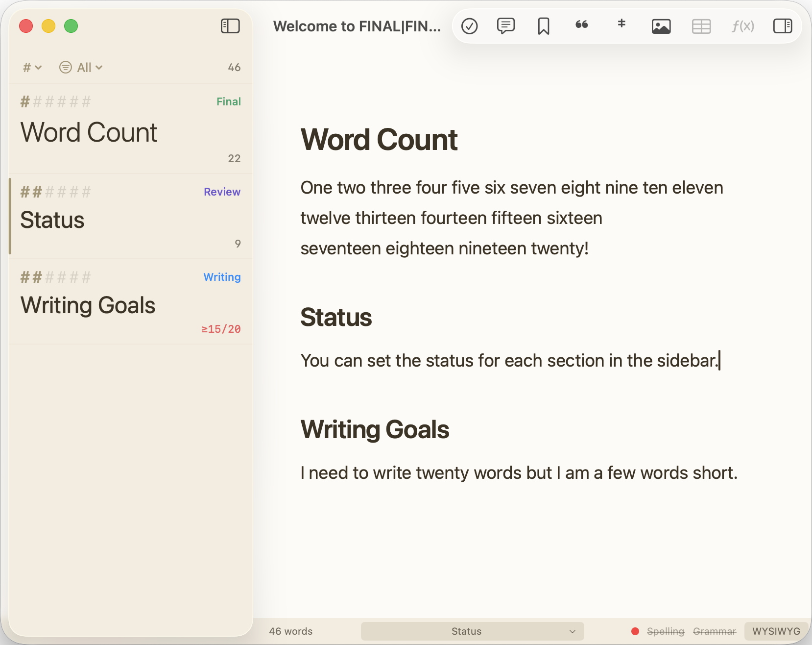Viewport: 812px width, 645px height.
Task: Toggle the right inspector panel icon
Action: [783, 26]
